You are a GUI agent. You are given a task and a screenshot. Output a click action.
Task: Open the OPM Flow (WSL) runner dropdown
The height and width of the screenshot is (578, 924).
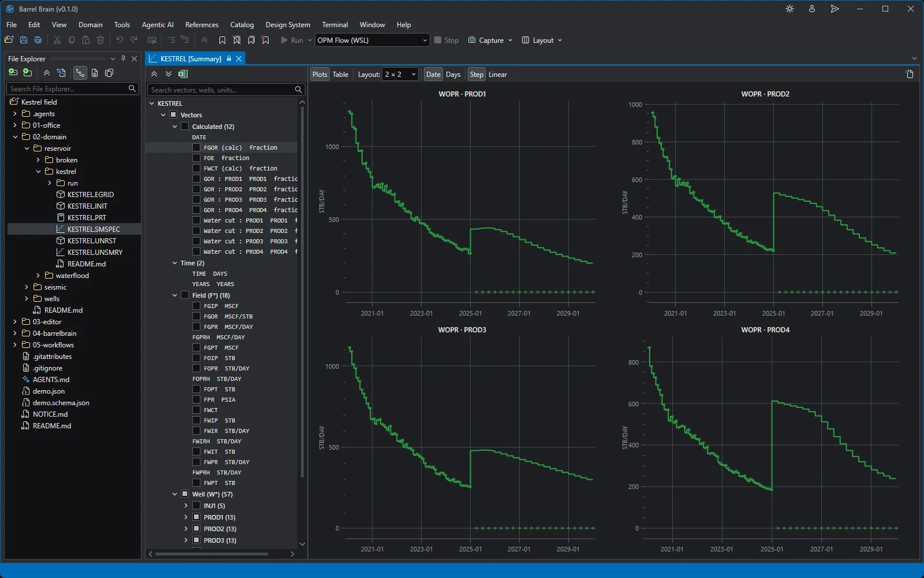(x=372, y=40)
